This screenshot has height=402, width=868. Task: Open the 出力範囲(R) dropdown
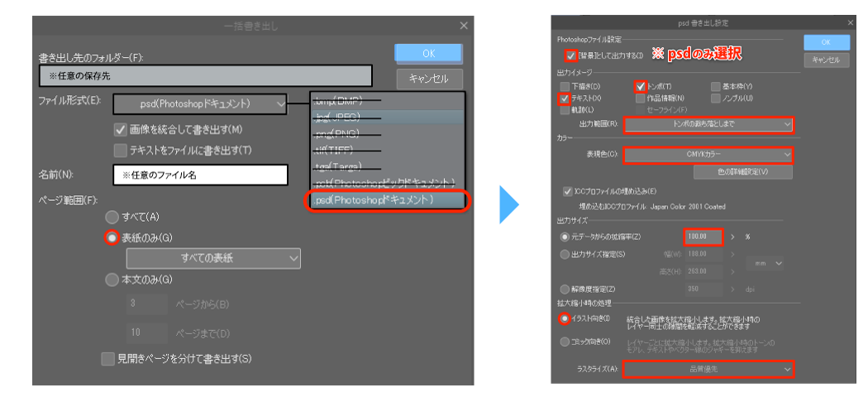click(x=708, y=125)
